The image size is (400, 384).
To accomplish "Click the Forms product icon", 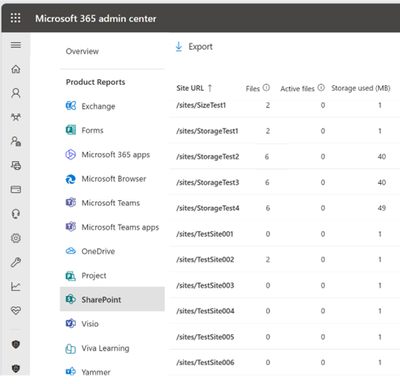I will [x=71, y=130].
